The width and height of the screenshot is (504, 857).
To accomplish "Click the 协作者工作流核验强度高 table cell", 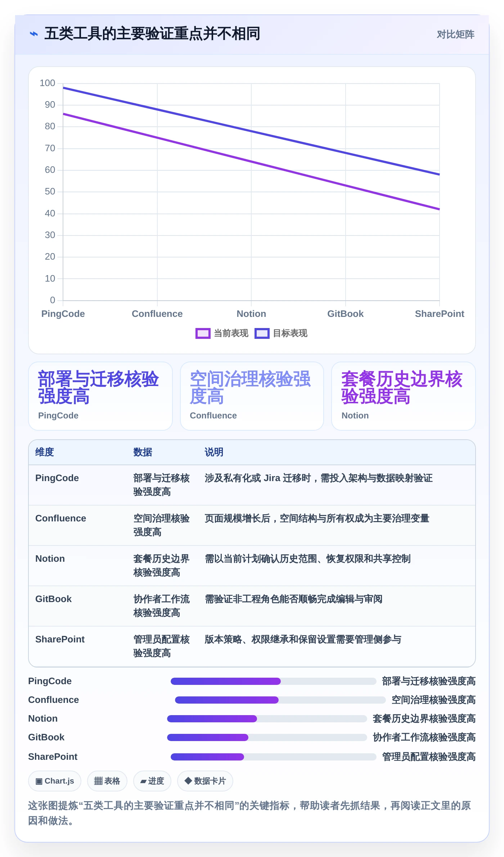I will click(161, 606).
